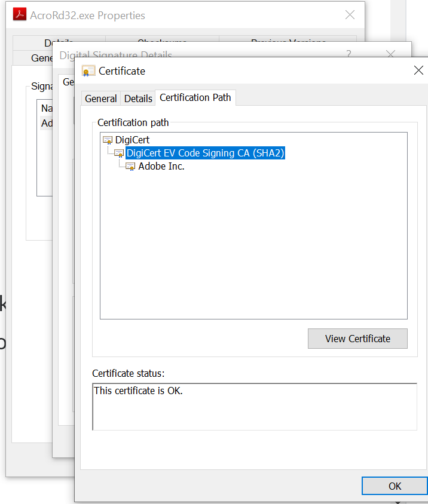Click the Certificate dialog title icon

coord(88,71)
